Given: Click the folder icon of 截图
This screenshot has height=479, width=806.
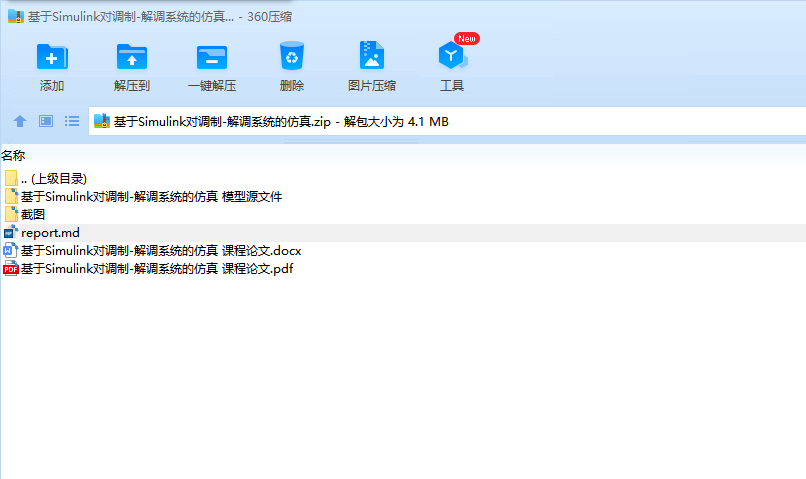Looking at the screenshot, I should [x=11, y=214].
